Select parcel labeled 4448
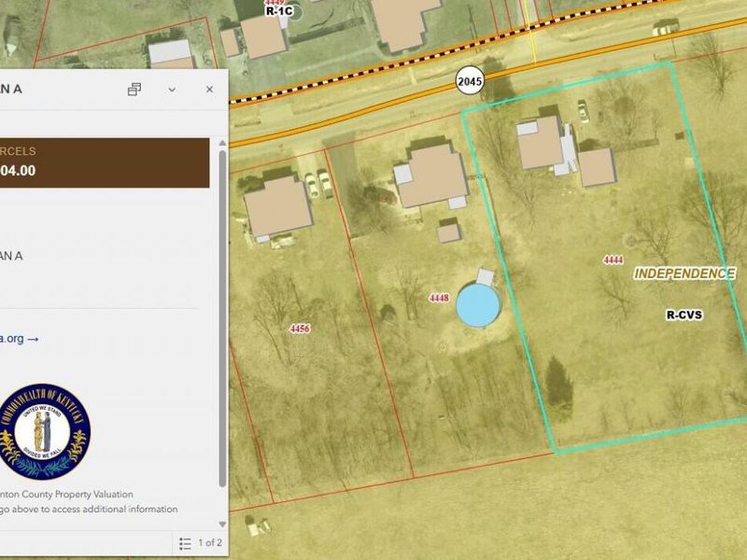This screenshot has height=560, width=747. tap(439, 298)
